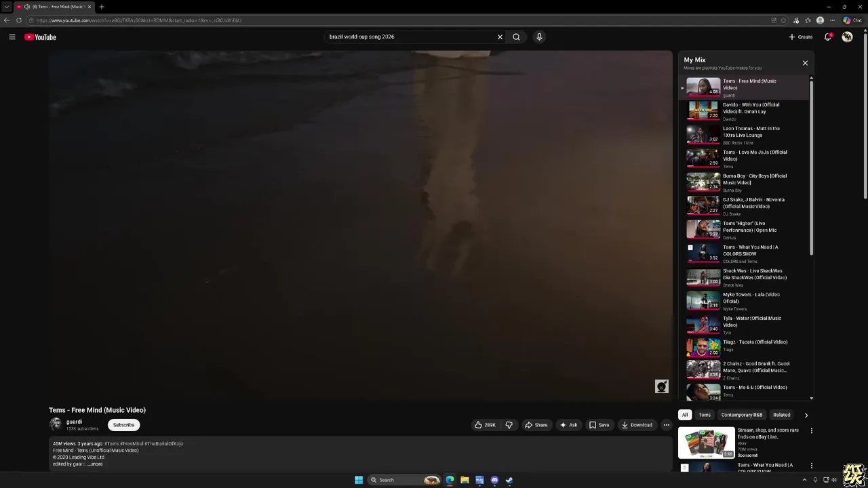Screen dimensions: 868x488
Task: Open Copilot Chat in Edge
Action: pyautogui.click(x=852, y=20)
